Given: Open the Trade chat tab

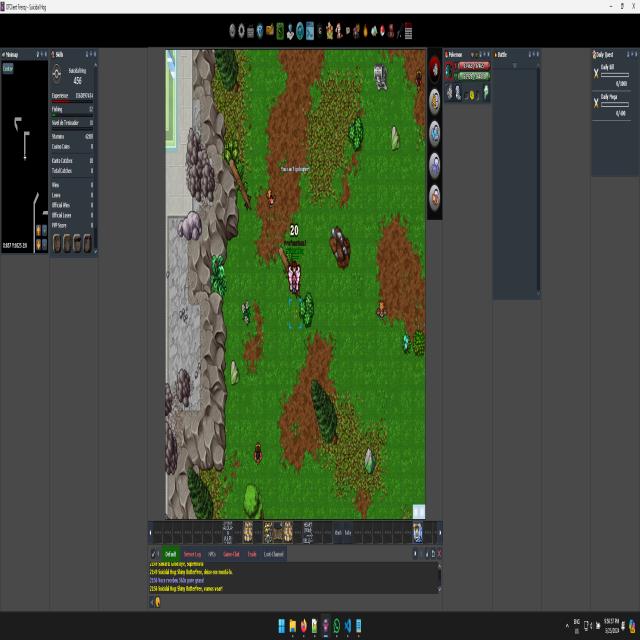Looking at the screenshot, I should (252, 554).
